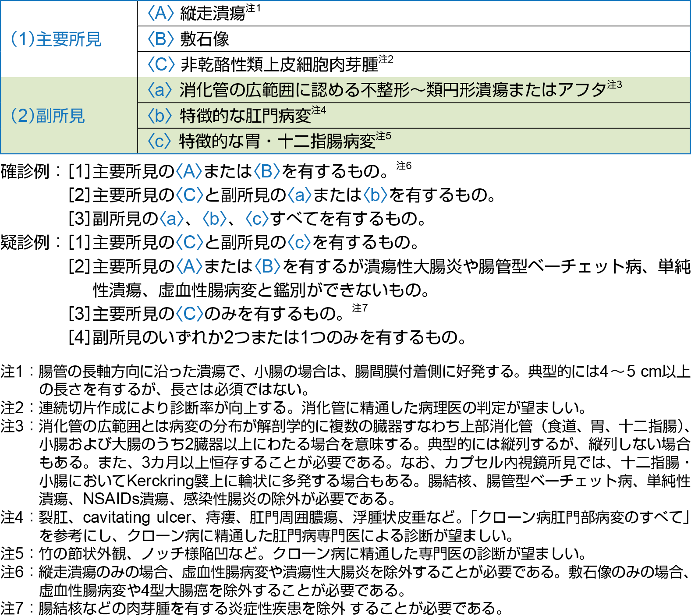Screen dimensions: 691x616
Task: Click the 疑診例 heading label
Action: [25, 242]
